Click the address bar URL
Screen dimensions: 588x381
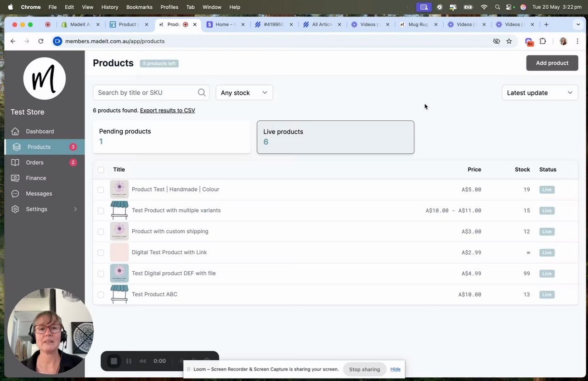(x=115, y=41)
